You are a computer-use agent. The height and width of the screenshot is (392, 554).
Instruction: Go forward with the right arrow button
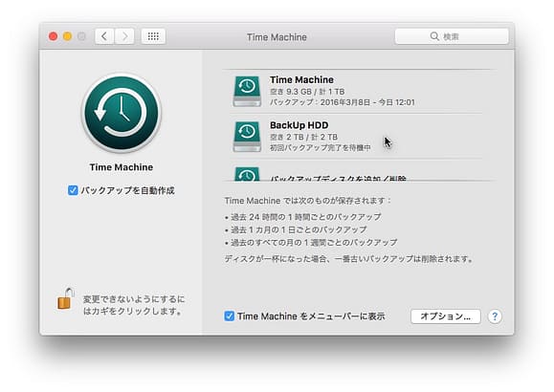(124, 36)
